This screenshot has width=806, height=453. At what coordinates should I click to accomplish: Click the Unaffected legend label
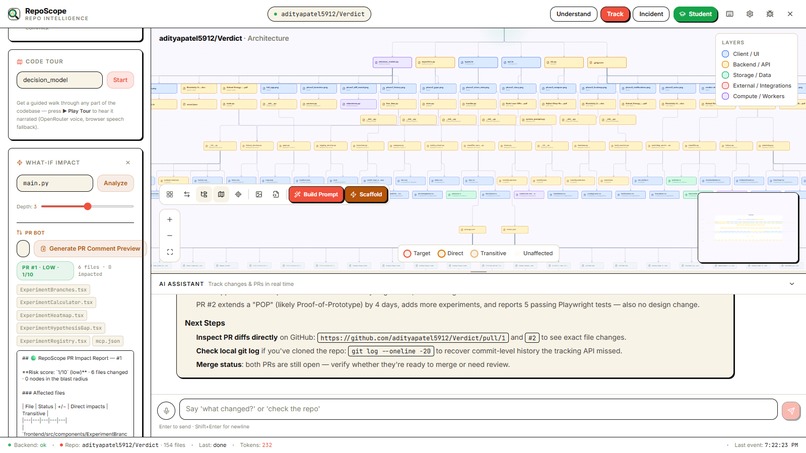coord(538,253)
